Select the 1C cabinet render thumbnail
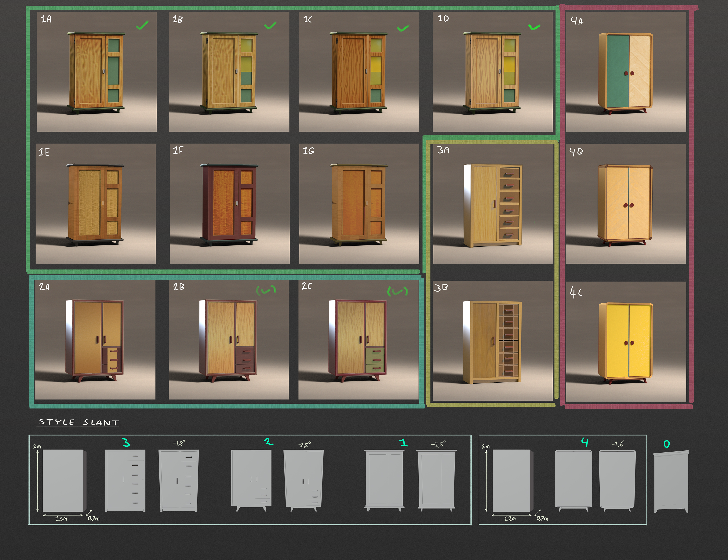This screenshot has width=728, height=560. click(359, 72)
